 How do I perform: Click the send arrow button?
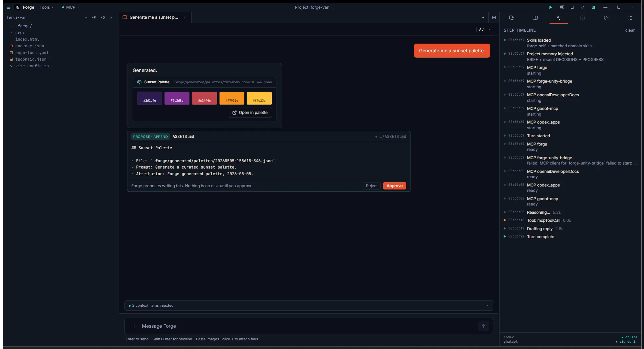click(x=483, y=326)
